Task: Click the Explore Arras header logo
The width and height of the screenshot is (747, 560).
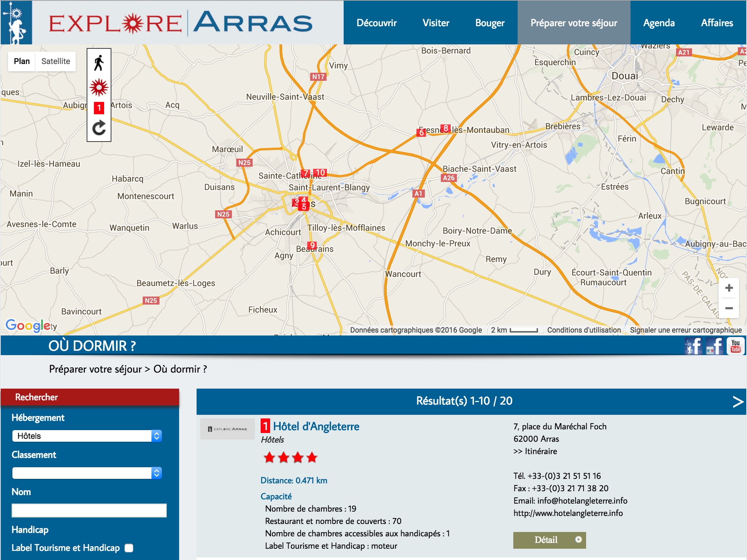Action: click(181, 23)
